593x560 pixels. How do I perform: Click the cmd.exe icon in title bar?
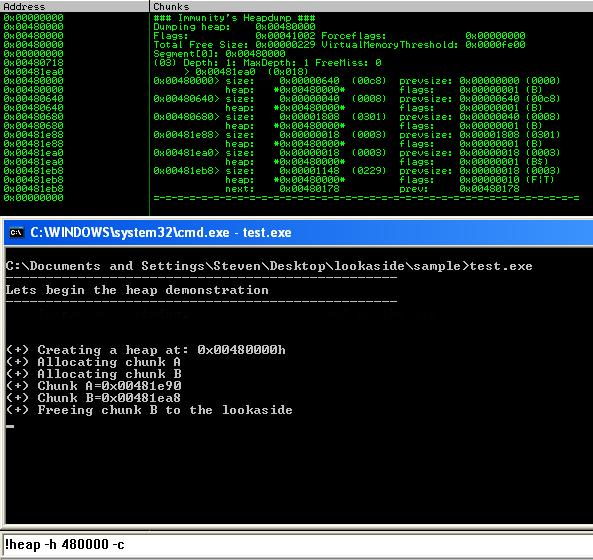tap(17, 232)
